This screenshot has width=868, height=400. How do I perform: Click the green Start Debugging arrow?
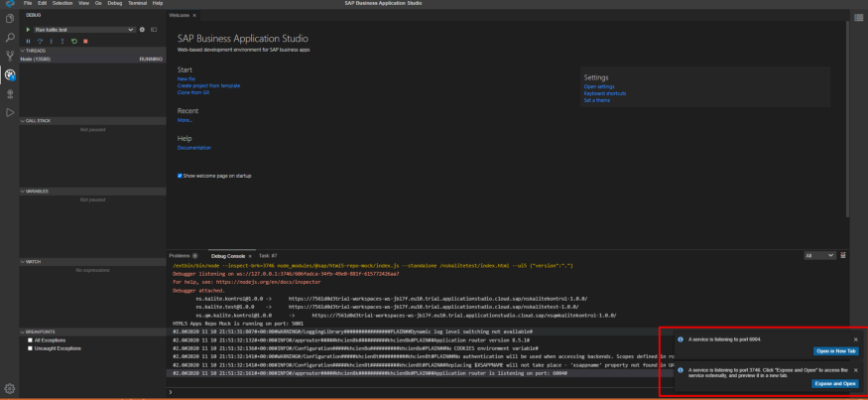(28, 30)
